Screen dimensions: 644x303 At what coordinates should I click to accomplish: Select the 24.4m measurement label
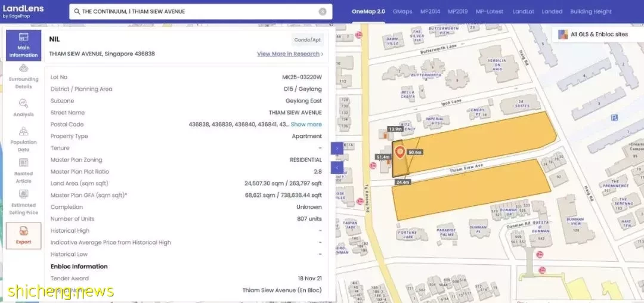pos(403,182)
